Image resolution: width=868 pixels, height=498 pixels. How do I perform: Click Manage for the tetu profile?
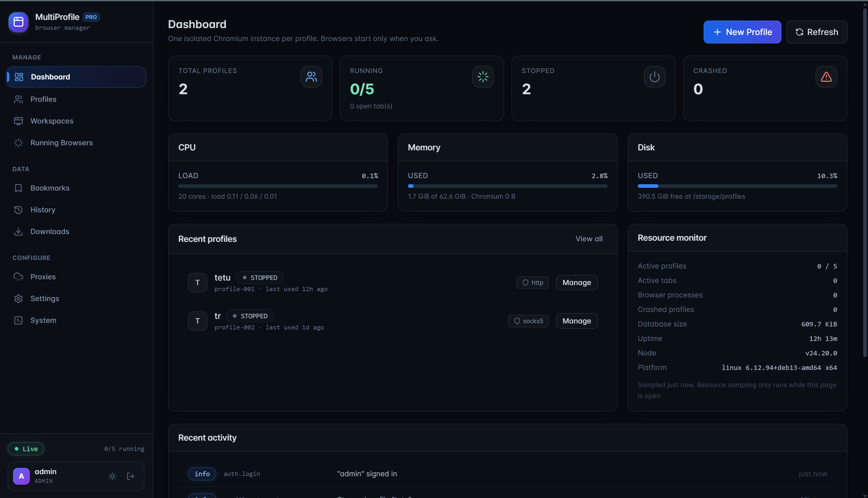[577, 282]
